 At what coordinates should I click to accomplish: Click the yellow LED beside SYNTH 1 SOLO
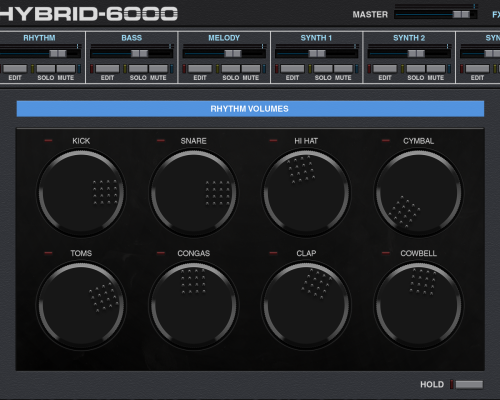(x=310, y=69)
